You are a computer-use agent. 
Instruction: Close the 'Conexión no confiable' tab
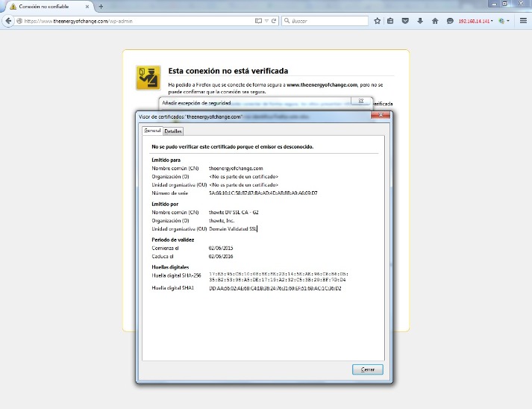87,7
